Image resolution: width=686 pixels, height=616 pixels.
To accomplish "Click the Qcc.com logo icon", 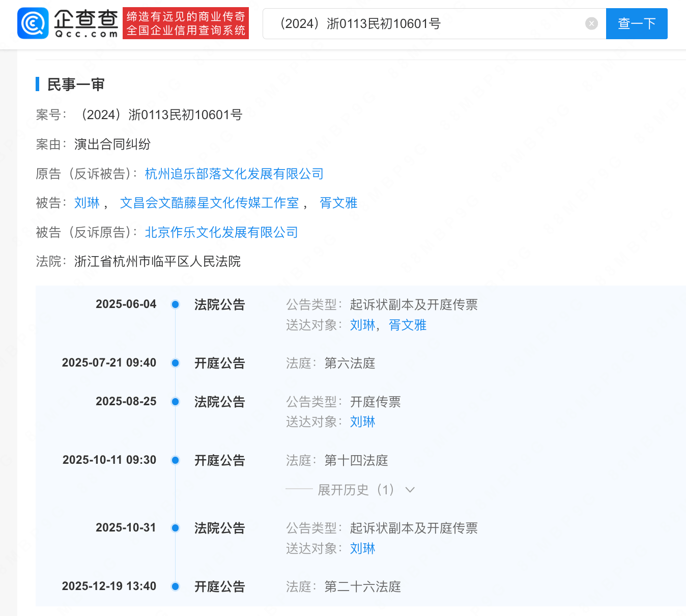I will (x=34, y=23).
